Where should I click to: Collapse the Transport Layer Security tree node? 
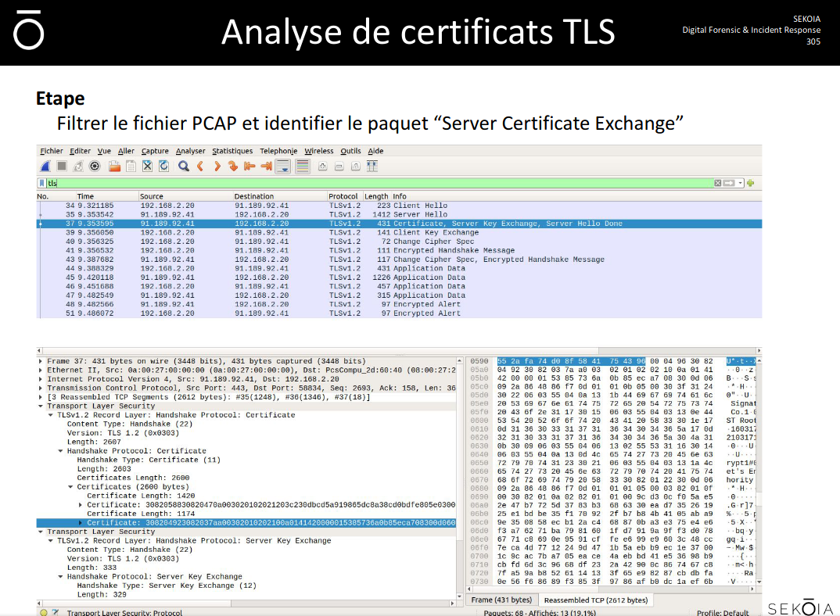41,406
